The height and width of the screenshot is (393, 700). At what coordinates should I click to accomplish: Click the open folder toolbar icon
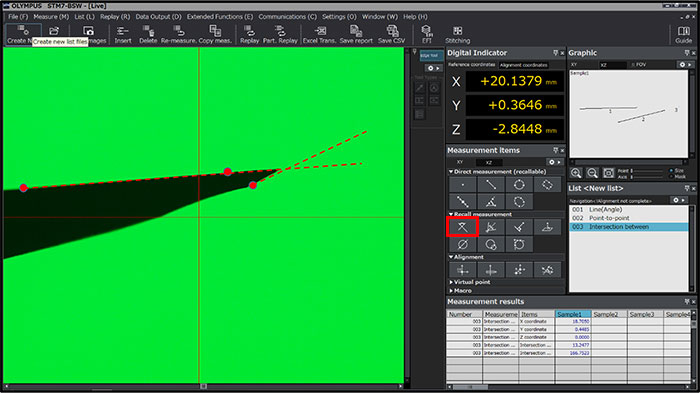point(54,31)
